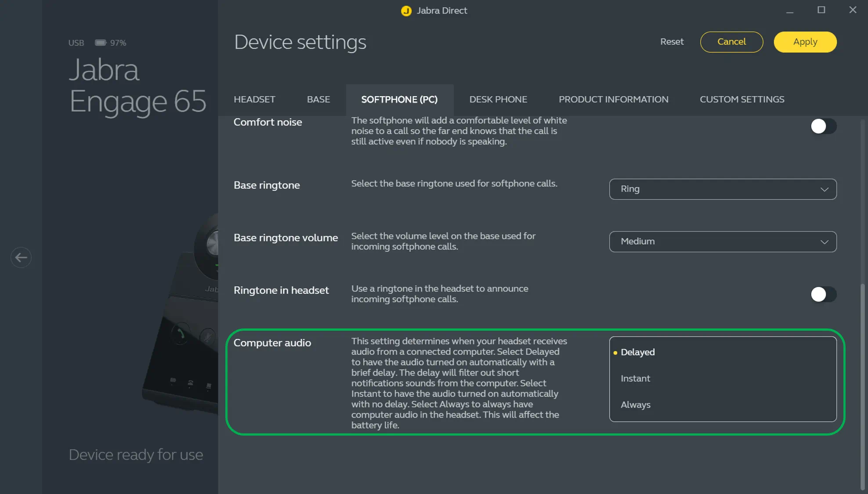Switch to the HEADSET tab

point(254,100)
